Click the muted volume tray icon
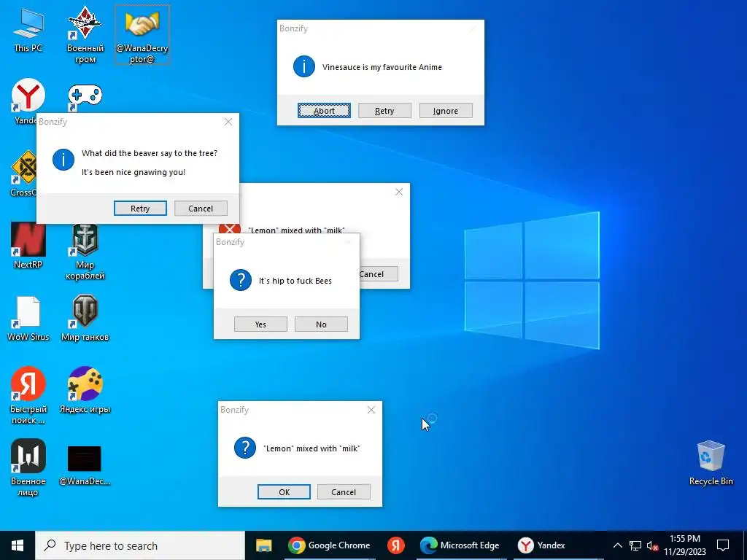The height and width of the screenshot is (560, 747). click(652, 545)
